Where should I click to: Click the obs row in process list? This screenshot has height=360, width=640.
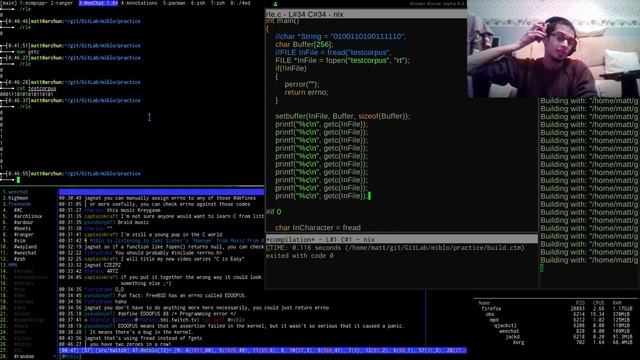point(557,315)
